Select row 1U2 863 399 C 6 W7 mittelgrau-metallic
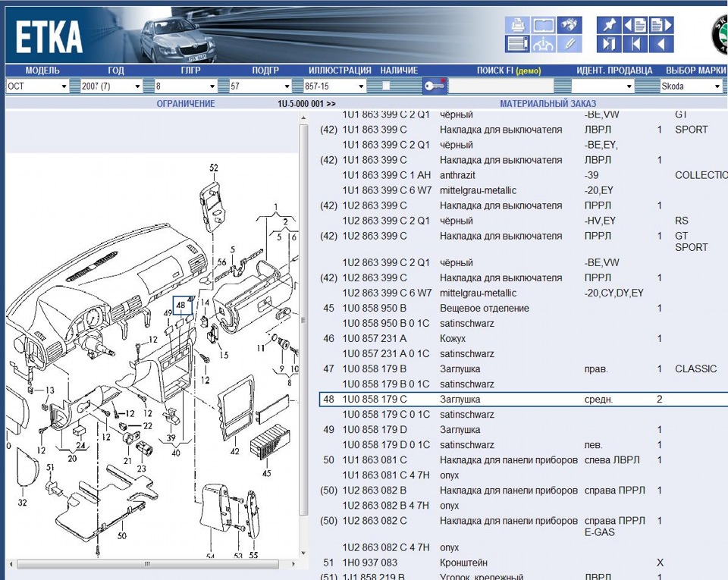This screenshot has width=728, height=580. [x=523, y=293]
